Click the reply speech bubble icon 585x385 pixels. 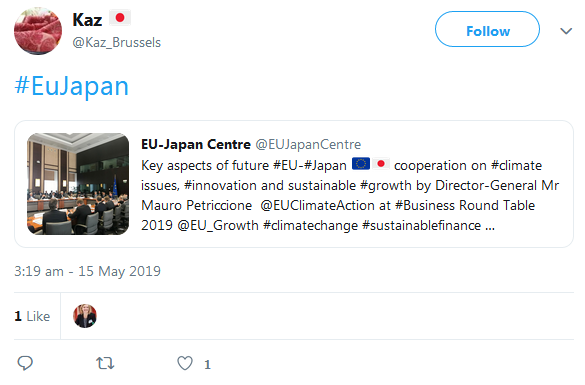tap(25, 363)
